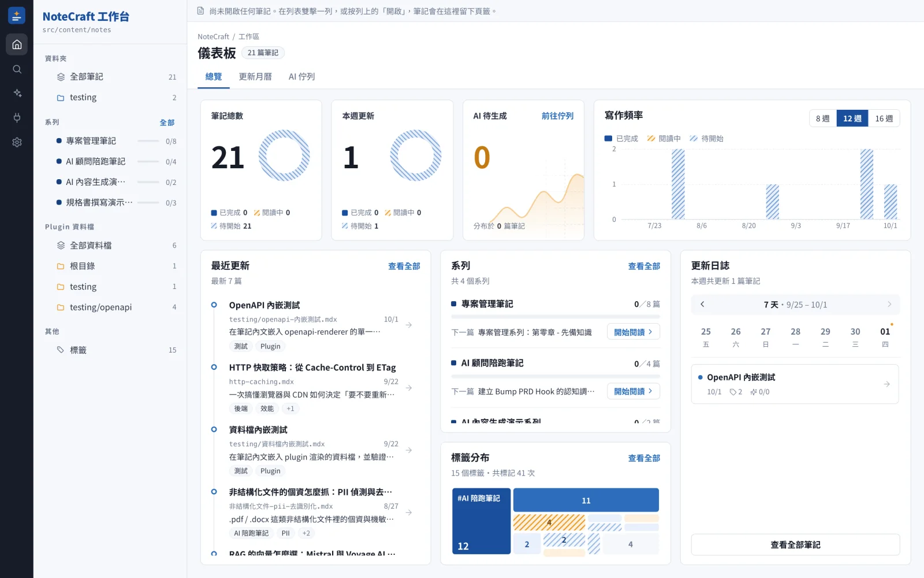
Task: Switch writing frequency to 8 週
Action: coord(822,118)
